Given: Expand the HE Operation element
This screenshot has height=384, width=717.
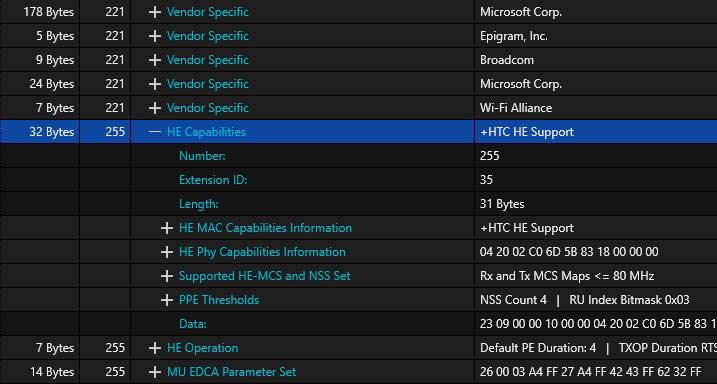Looking at the screenshot, I should point(155,348).
